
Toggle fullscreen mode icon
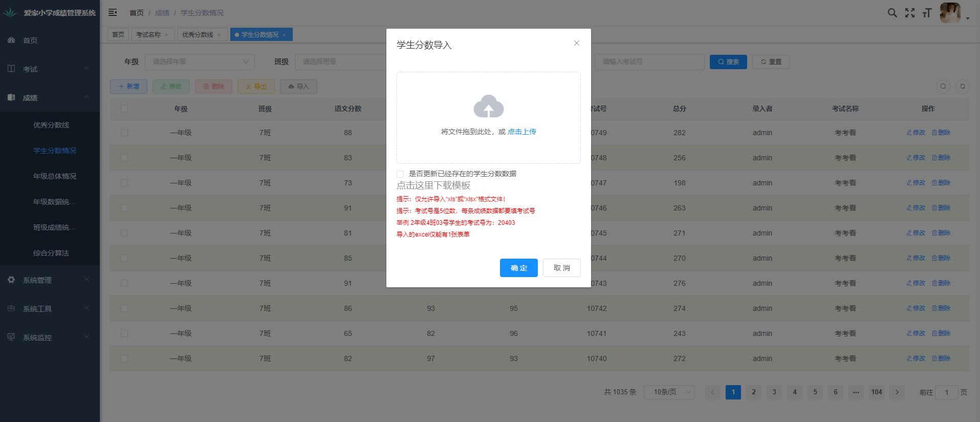click(909, 13)
